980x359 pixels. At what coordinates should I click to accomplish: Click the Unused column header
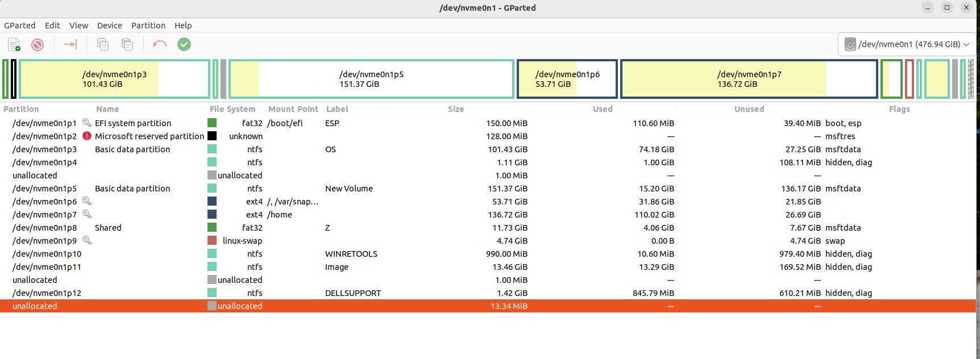[749, 109]
